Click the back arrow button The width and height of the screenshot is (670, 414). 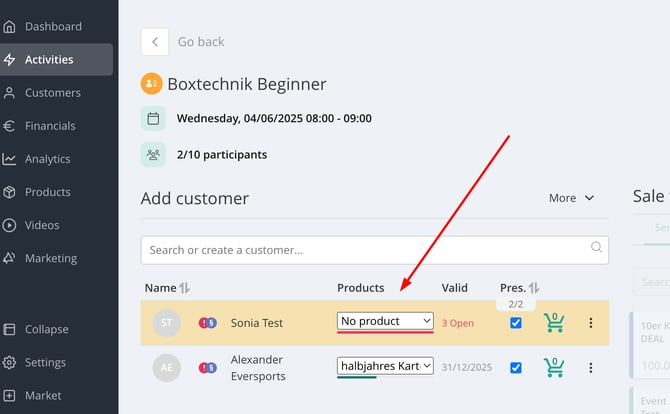point(155,42)
